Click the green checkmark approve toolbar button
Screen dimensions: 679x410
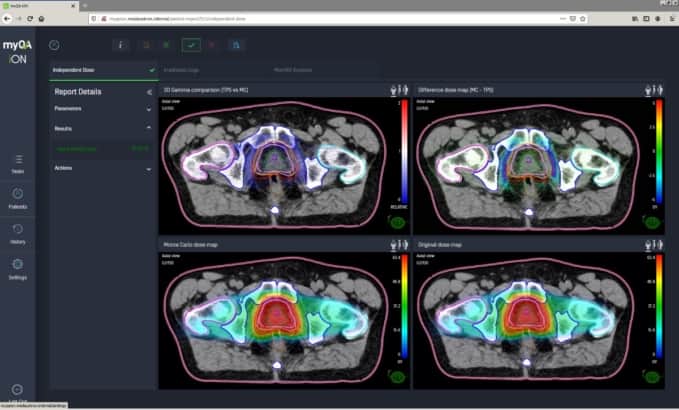(190, 44)
